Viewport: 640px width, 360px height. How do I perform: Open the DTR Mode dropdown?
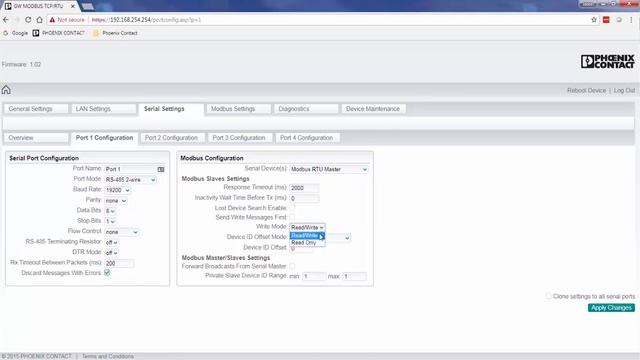pos(111,253)
